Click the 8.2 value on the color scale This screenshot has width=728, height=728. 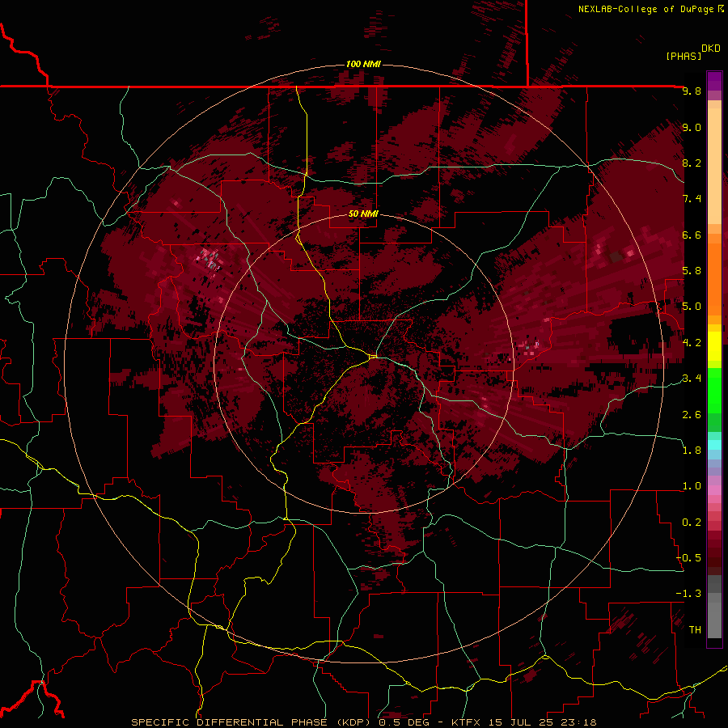point(692,163)
